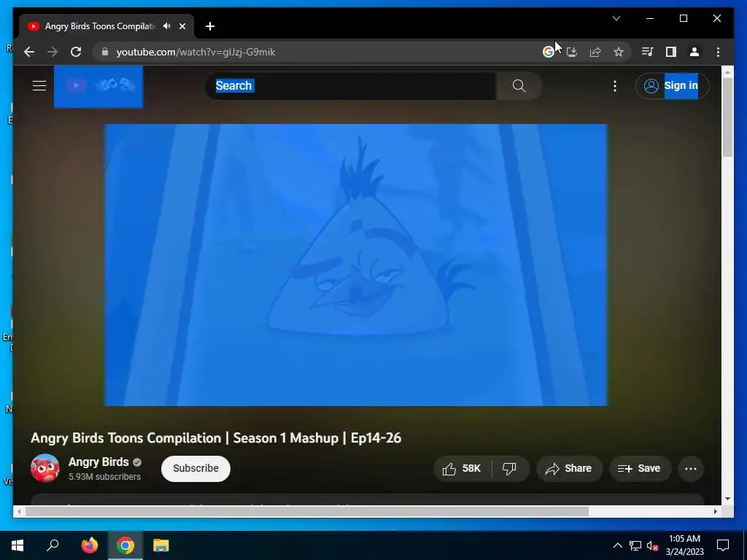Click the video player to pause

(x=356, y=265)
